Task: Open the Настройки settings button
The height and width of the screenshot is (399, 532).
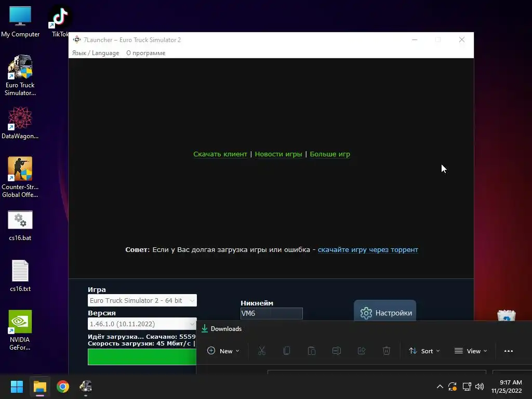Action: click(385, 312)
